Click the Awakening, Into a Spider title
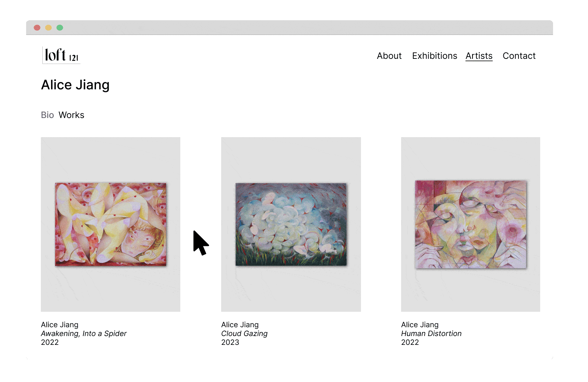Image resolution: width=588 pixels, height=382 pixels. tap(84, 333)
